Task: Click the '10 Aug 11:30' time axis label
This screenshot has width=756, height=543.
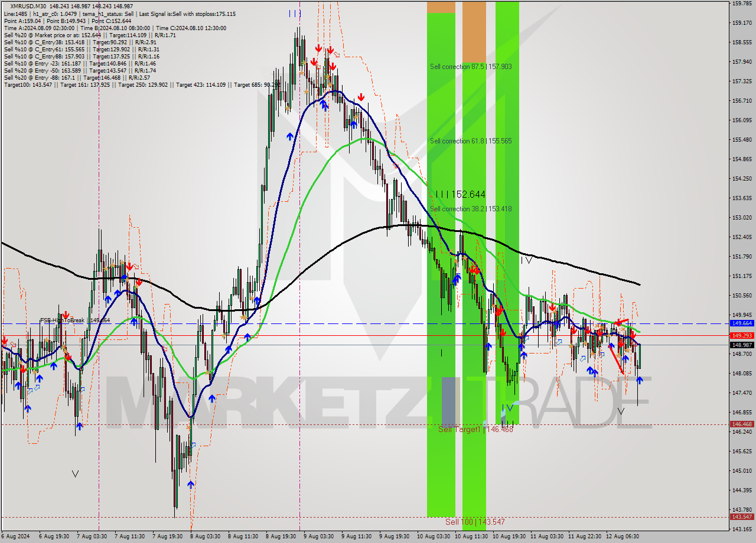Action: 470,537
